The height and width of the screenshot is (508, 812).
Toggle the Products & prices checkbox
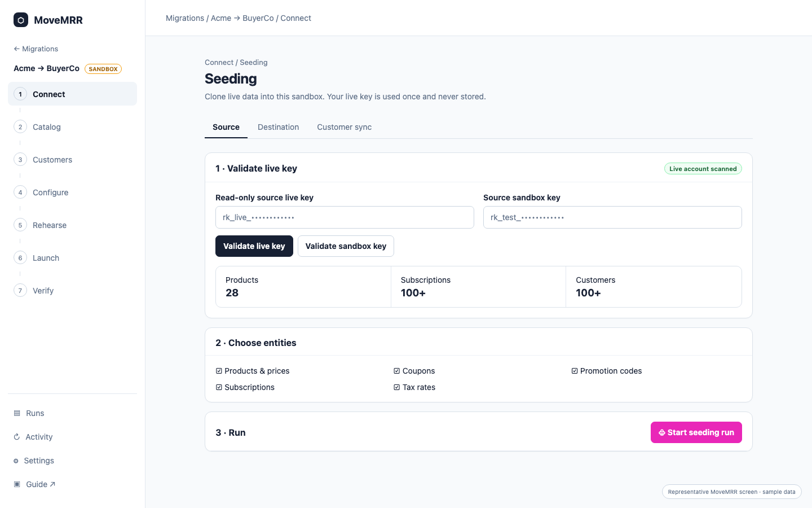click(219, 371)
